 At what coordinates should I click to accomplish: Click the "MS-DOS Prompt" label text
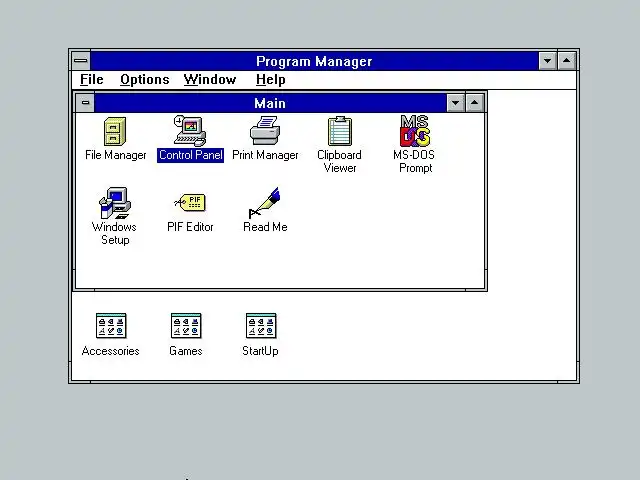click(x=414, y=161)
